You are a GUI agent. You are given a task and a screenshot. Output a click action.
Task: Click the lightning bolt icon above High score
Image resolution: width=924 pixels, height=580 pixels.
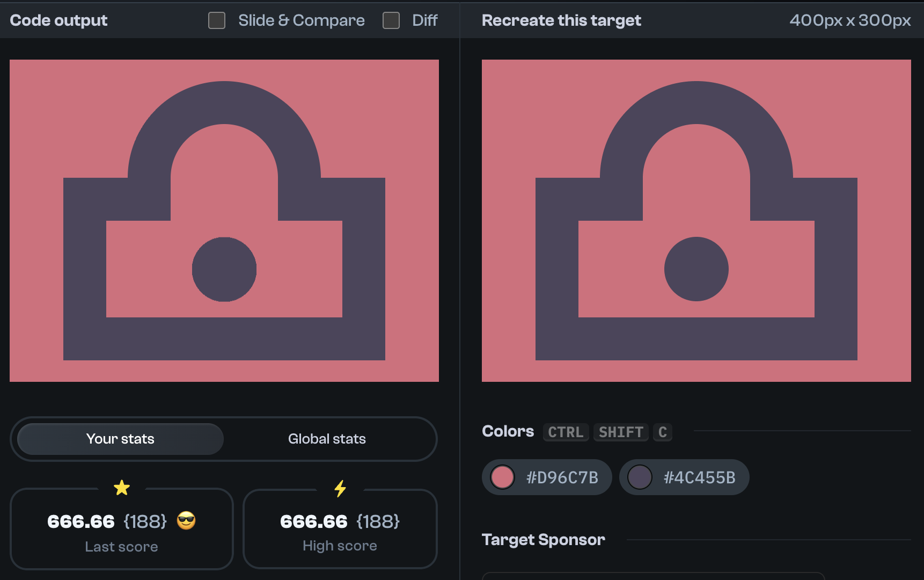pos(340,488)
